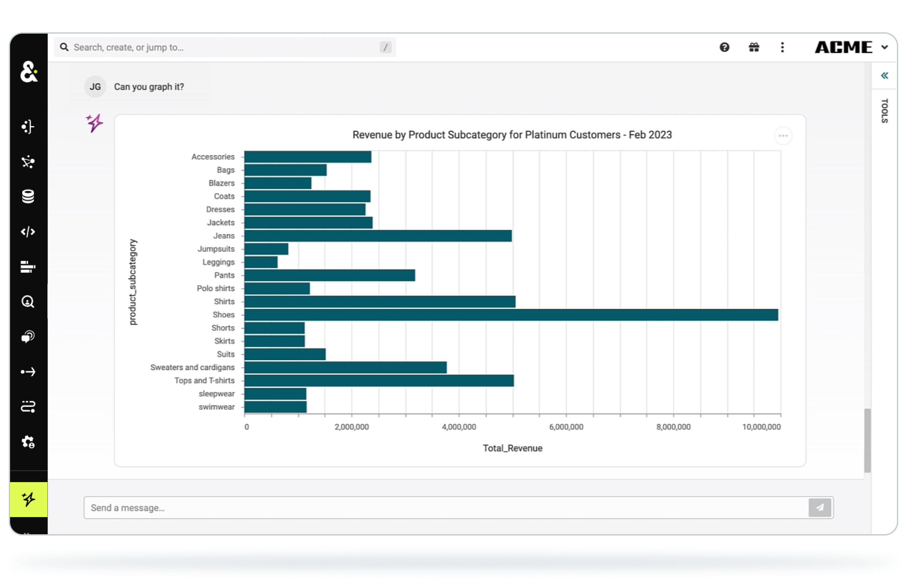Open the code editor sidebar icon
Image resolution: width=907 pixels, height=588 pixels.
coord(28,232)
